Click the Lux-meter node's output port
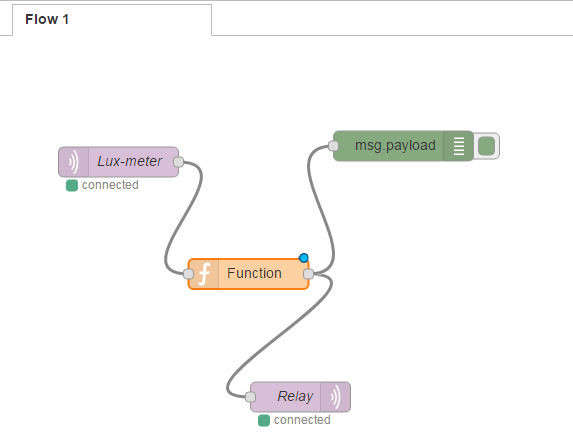The width and height of the screenshot is (573, 444). pyautogui.click(x=178, y=162)
